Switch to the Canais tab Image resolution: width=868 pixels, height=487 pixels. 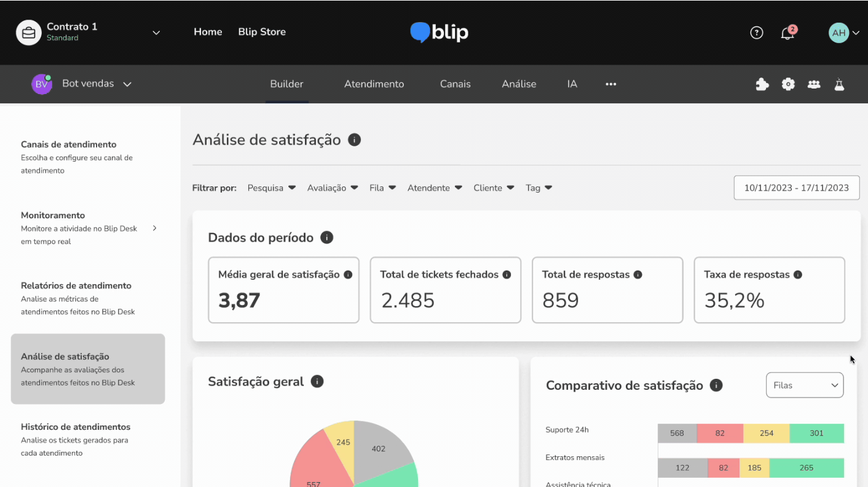pyautogui.click(x=456, y=84)
